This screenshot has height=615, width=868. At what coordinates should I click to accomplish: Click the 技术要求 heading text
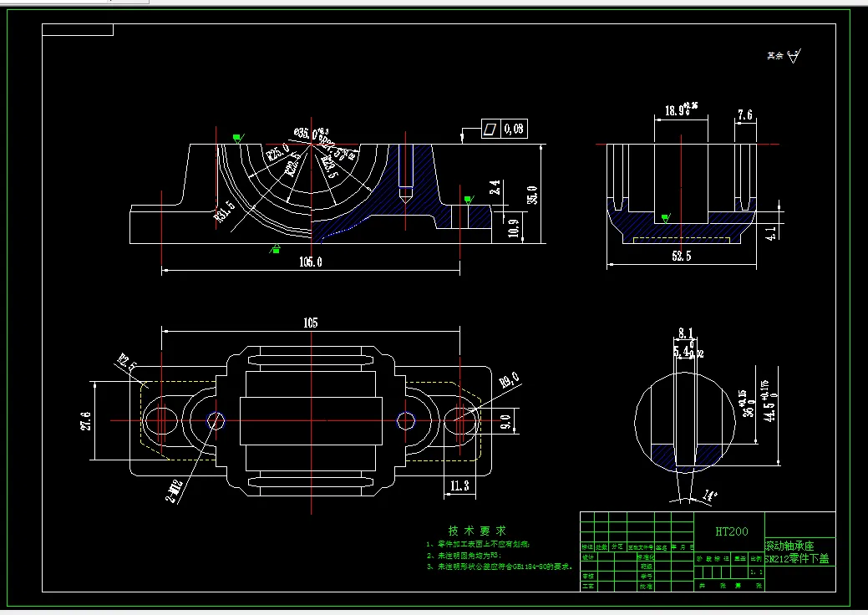pos(477,531)
